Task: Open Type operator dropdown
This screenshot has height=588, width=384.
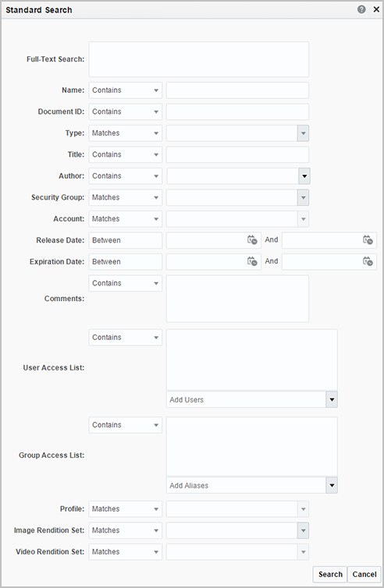Action: [x=126, y=133]
